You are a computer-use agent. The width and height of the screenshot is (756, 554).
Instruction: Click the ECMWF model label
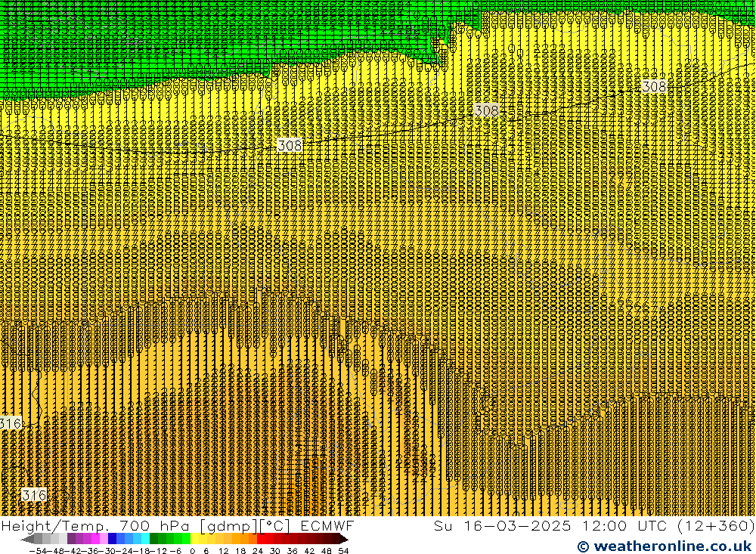(327, 525)
